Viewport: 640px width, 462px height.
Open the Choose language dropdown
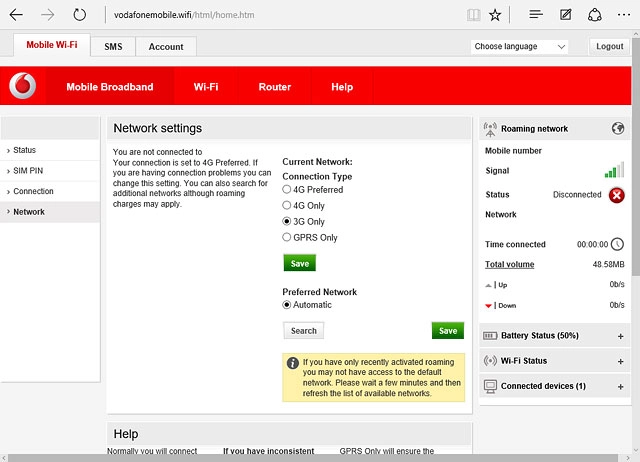(x=519, y=47)
